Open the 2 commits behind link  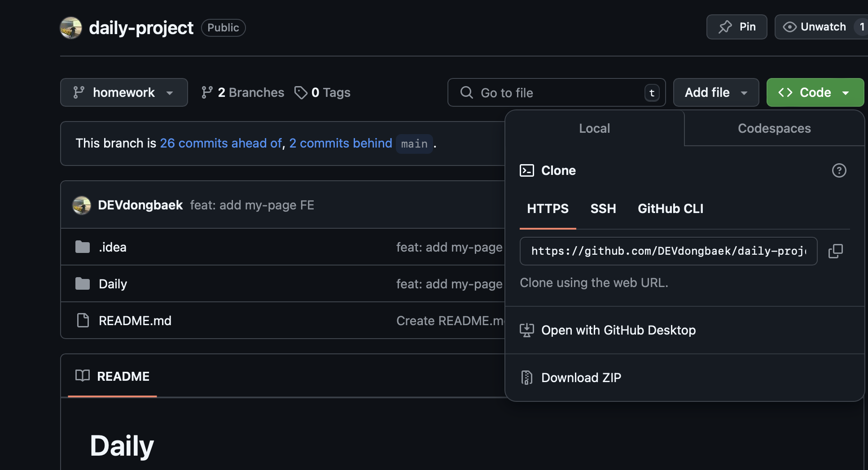click(341, 143)
